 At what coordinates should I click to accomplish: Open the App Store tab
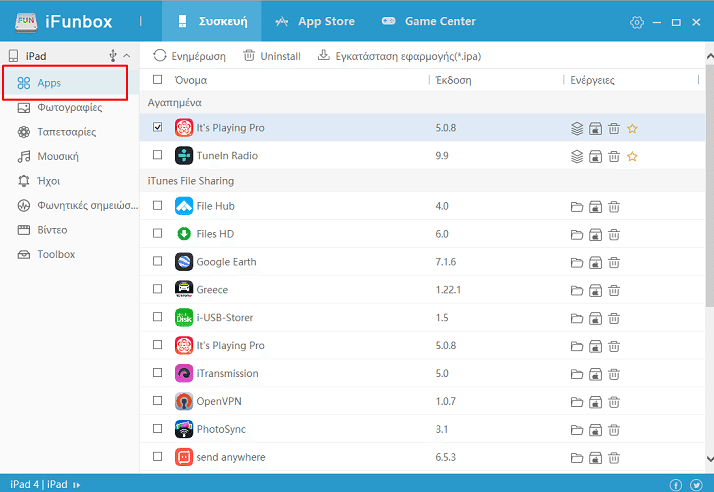pyautogui.click(x=315, y=21)
